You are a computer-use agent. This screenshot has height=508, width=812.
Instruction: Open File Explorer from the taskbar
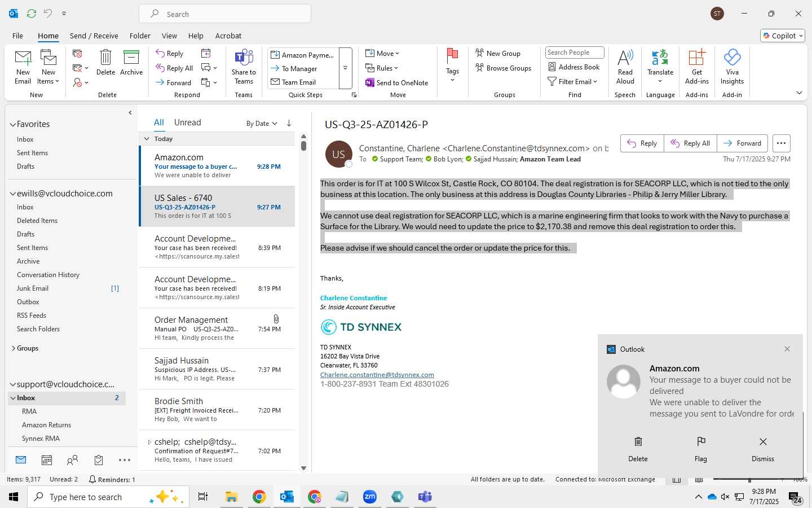tap(231, 497)
